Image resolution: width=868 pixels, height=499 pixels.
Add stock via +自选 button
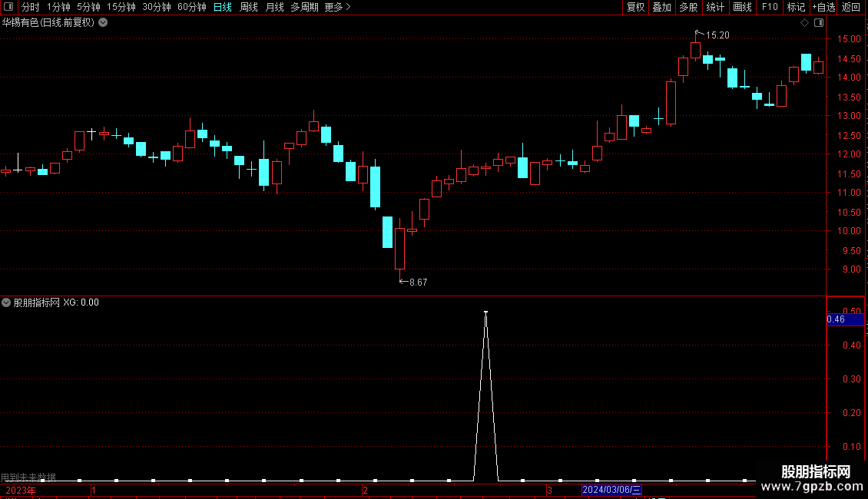(823, 7)
